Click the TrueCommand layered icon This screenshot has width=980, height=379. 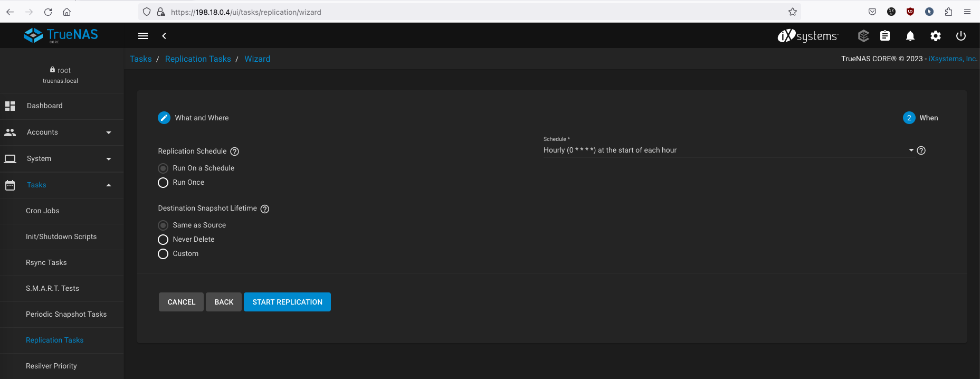pos(863,36)
